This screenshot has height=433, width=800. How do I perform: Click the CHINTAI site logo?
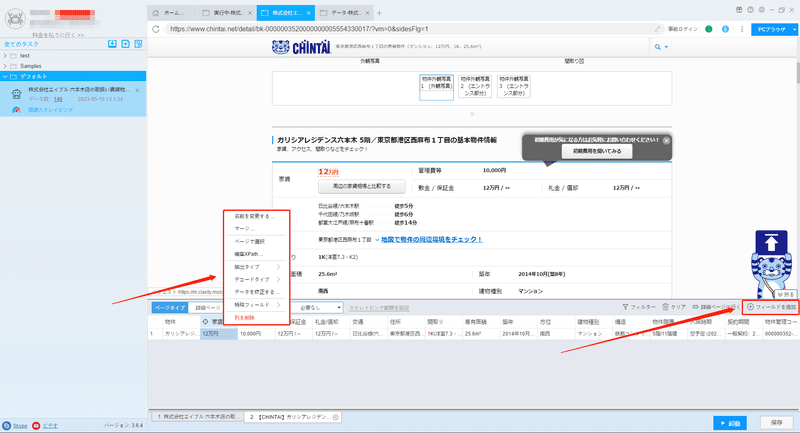point(301,47)
